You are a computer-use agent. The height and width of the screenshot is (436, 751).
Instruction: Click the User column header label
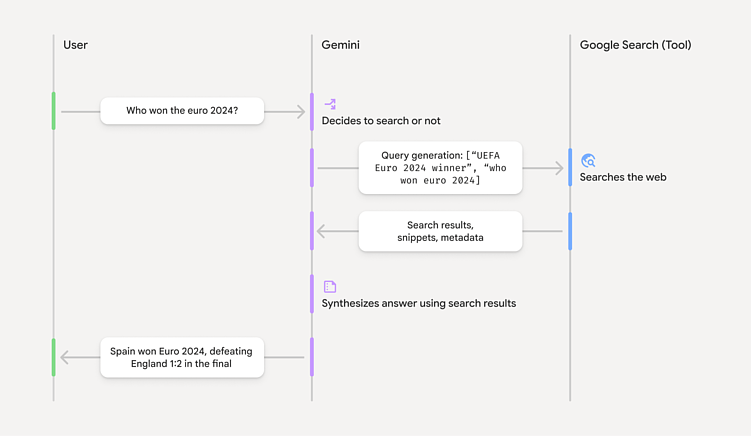click(75, 45)
